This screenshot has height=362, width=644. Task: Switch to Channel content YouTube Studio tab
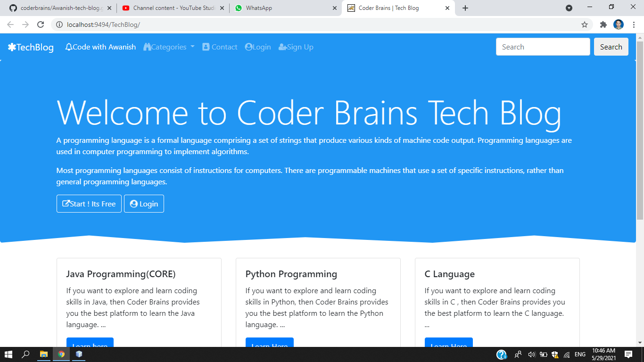[x=173, y=8]
